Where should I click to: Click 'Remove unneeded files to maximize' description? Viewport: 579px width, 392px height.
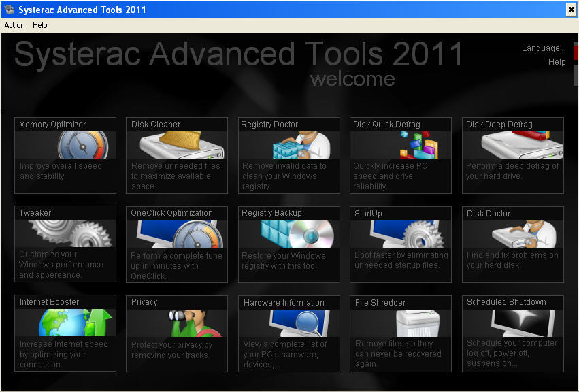(176, 176)
